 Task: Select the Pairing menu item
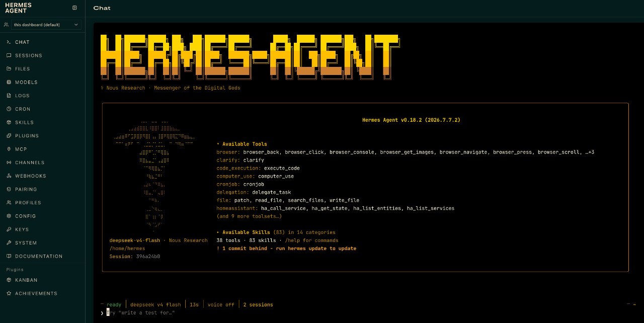pyautogui.click(x=43, y=189)
